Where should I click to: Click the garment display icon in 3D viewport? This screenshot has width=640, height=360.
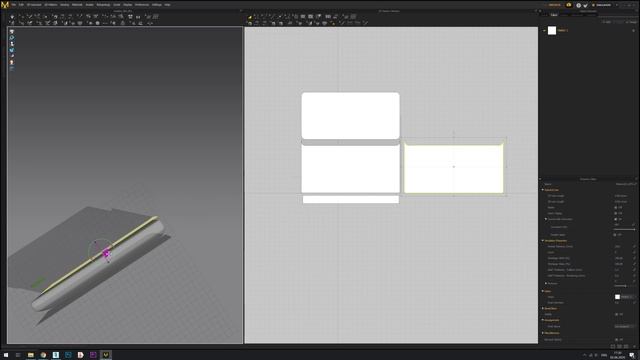12,31
